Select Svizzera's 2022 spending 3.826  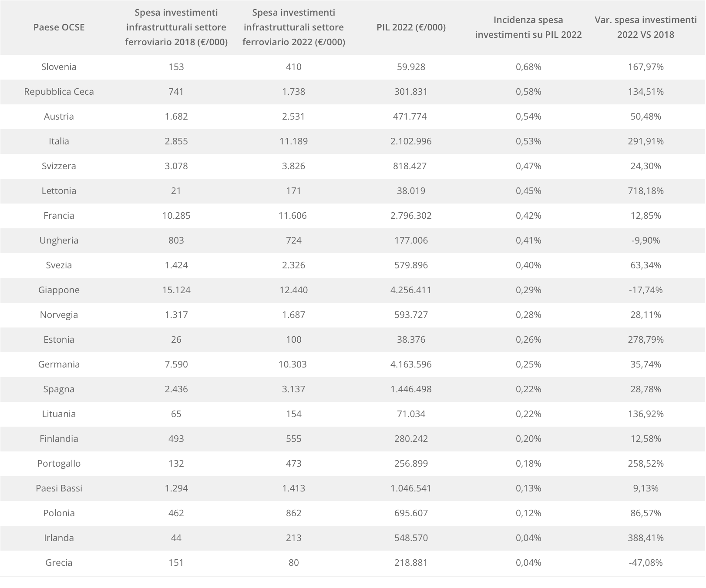(x=293, y=166)
